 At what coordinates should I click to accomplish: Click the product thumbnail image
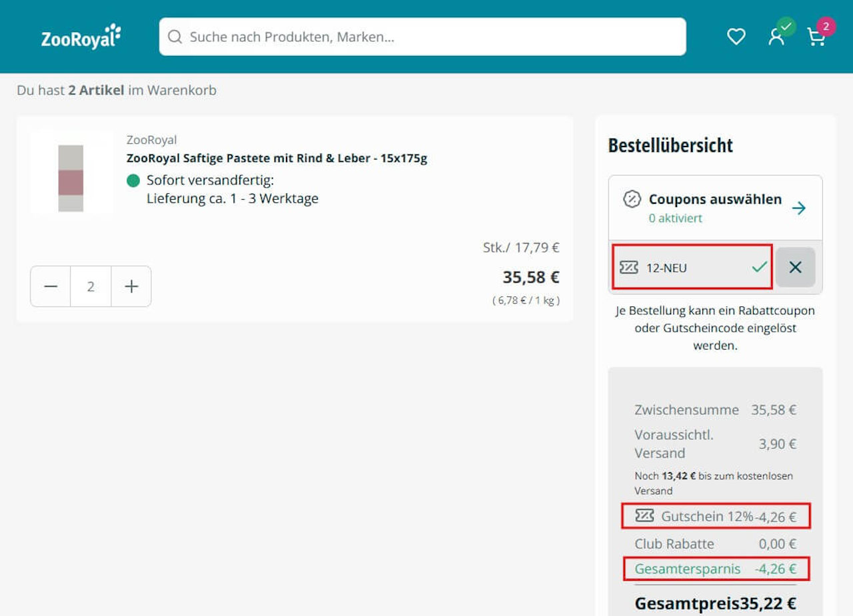pyautogui.click(x=71, y=172)
